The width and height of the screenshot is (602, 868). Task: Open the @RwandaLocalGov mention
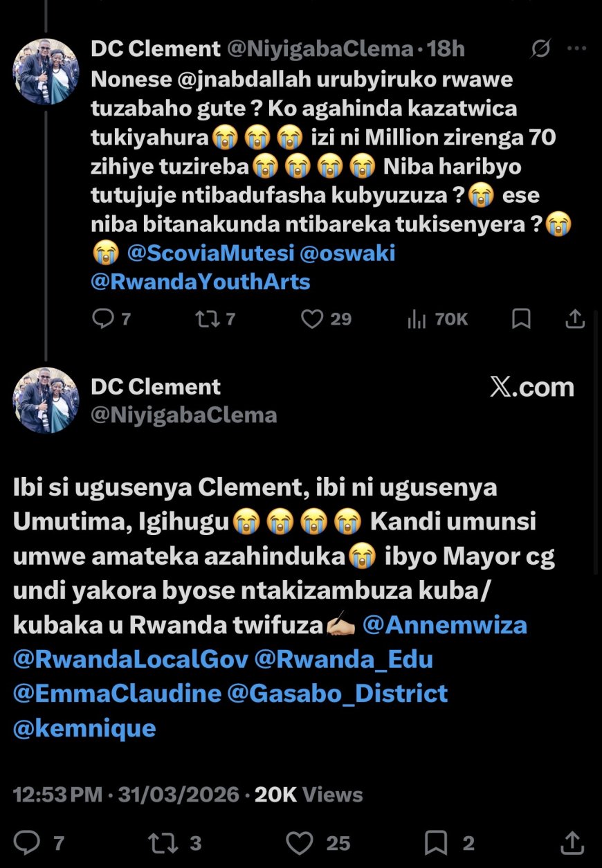[130, 659]
